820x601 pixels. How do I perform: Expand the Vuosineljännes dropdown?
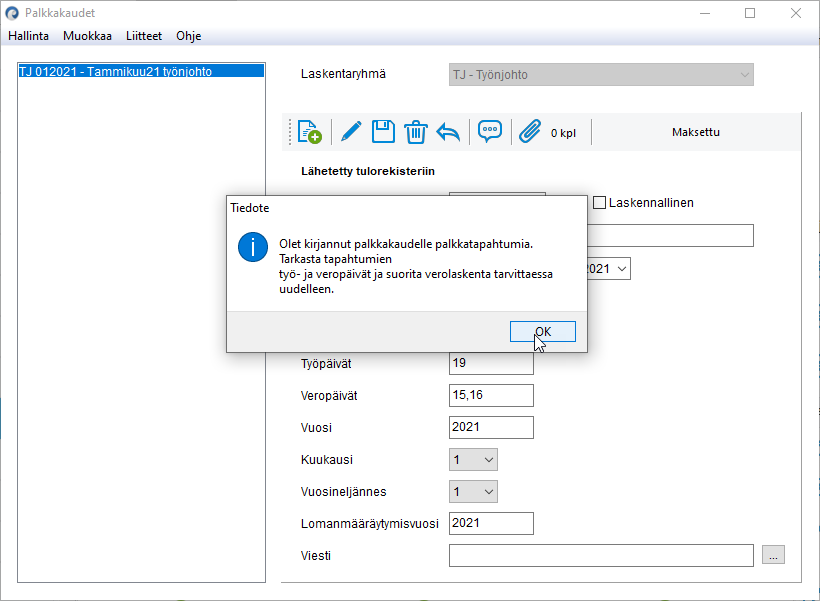coord(473,492)
